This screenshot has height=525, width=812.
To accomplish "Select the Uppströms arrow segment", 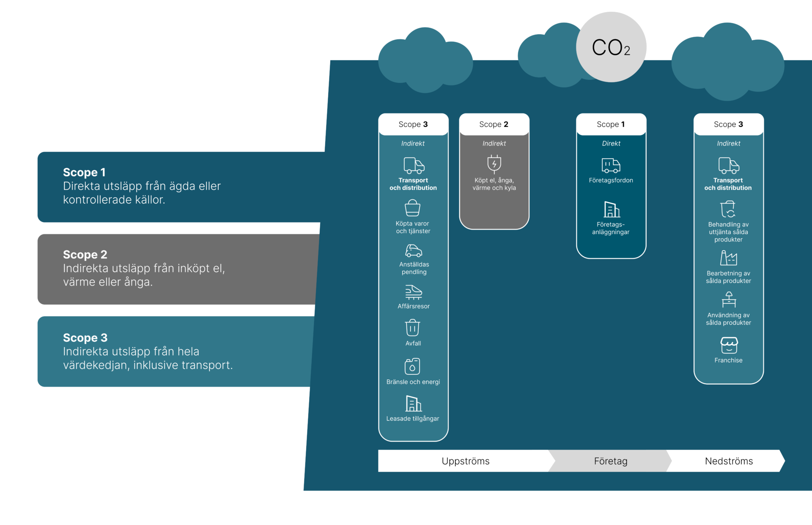I will click(465, 461).
